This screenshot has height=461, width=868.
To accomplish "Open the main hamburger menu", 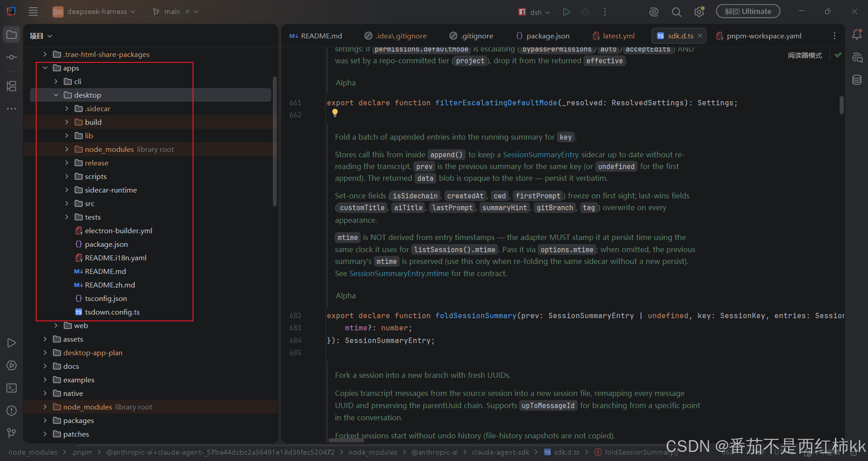I will [x=33, y=12].
